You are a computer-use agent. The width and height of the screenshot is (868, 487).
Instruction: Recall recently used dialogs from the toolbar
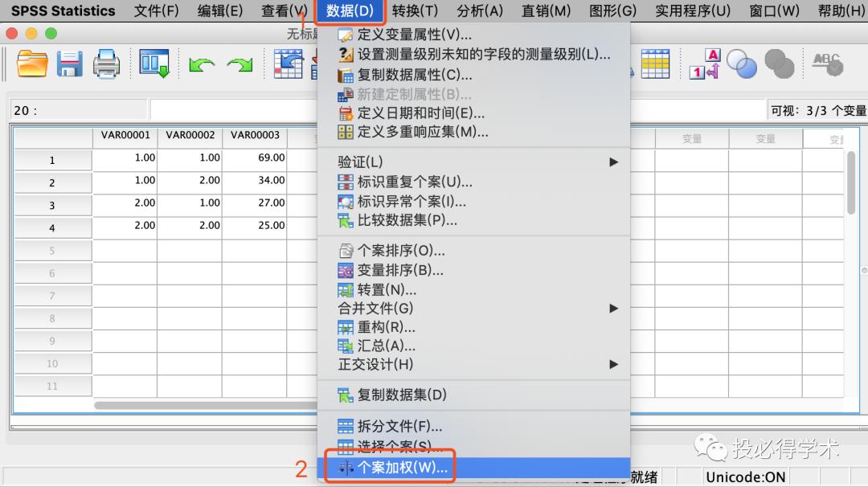pyautogui.click(x=153, y=63)
